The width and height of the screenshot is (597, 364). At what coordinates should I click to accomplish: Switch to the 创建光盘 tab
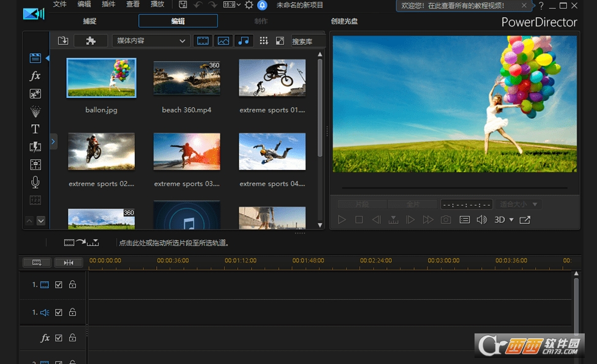tap(344, 21)
